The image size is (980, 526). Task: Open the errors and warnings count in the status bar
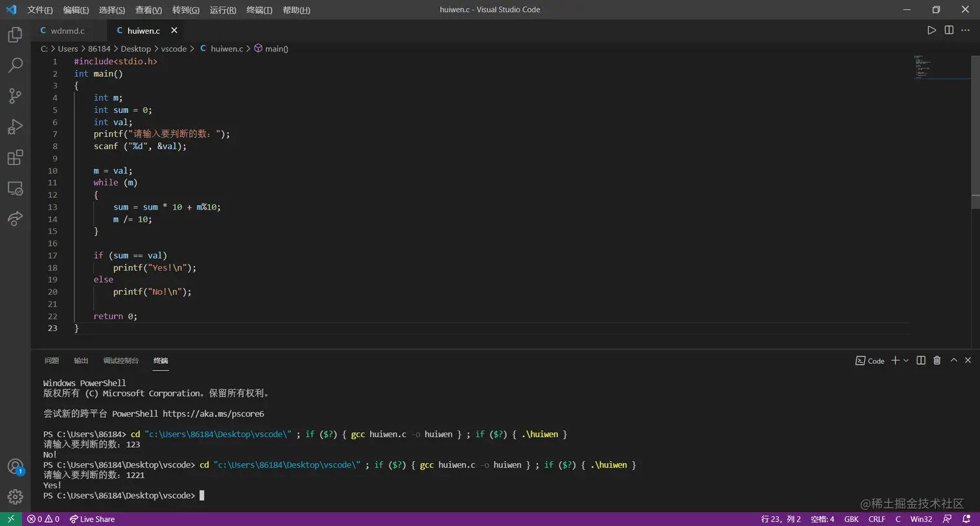click(43, 519)
